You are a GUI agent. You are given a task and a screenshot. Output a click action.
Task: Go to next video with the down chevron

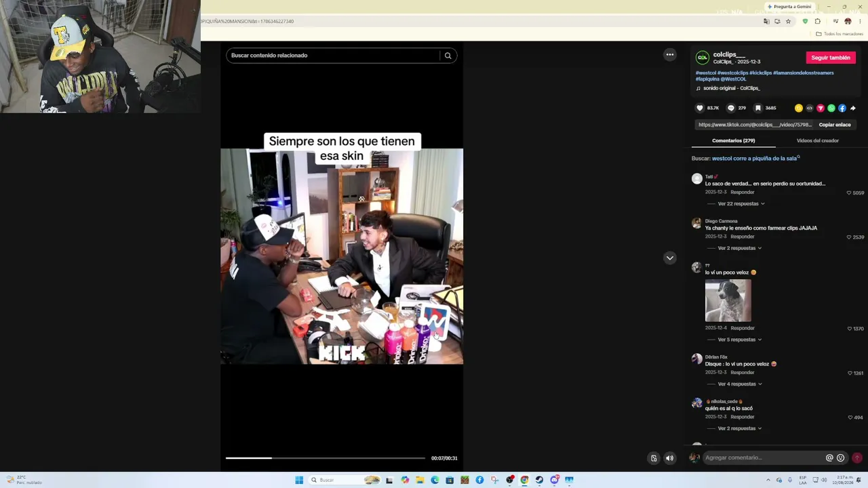point(670,258)
